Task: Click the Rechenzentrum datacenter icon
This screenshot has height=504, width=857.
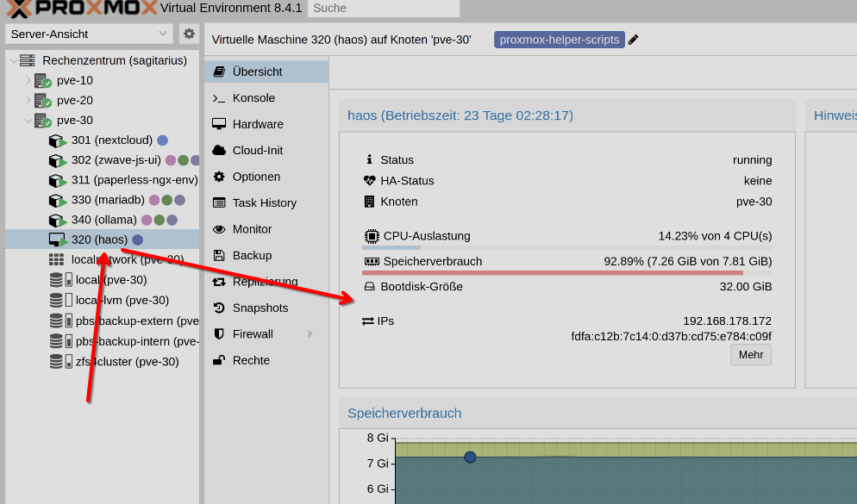Action: 28,60
